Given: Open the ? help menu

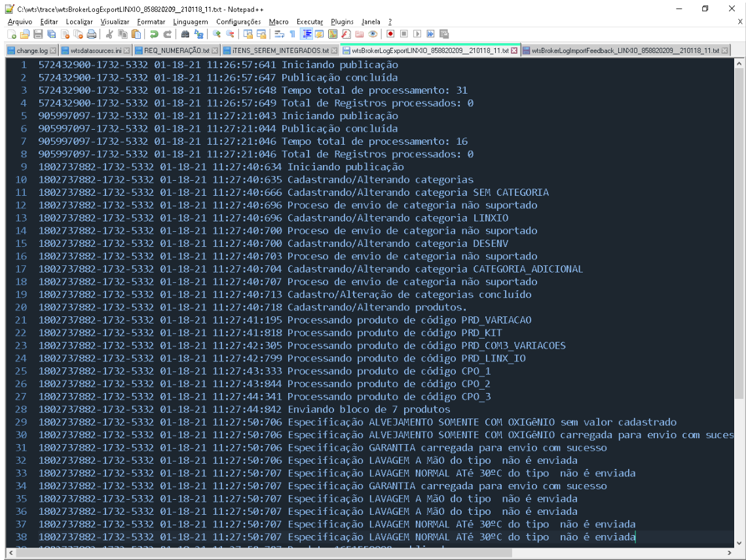Looking at the screenshot, I should [x=390, y=22].
